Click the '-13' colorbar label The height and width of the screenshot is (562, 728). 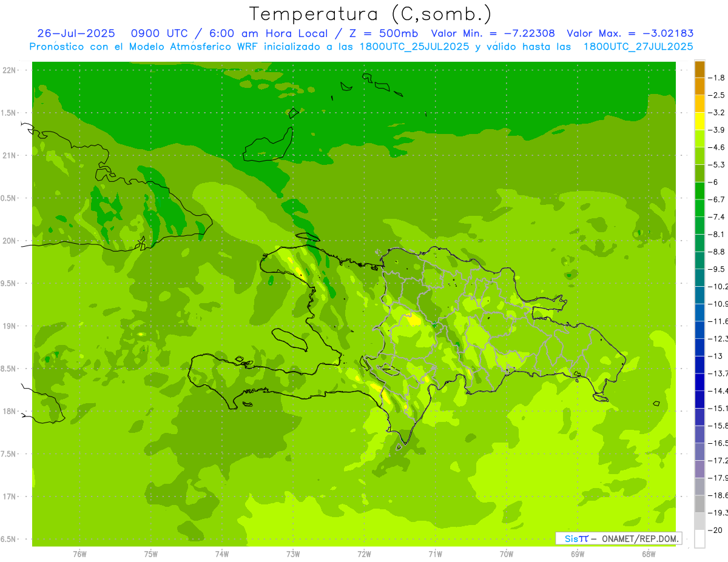pos(715,356)
